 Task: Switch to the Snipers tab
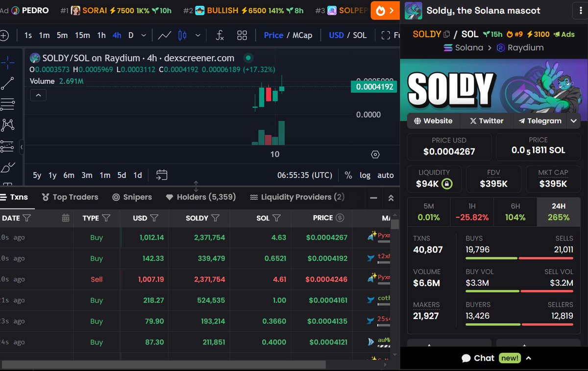point(132,197)
